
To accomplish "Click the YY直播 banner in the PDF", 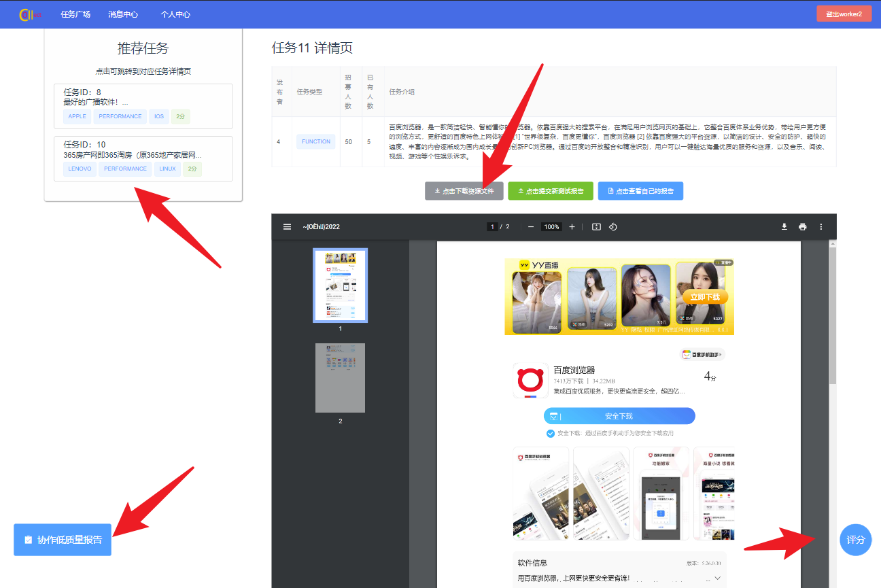I will click(619, 297).
